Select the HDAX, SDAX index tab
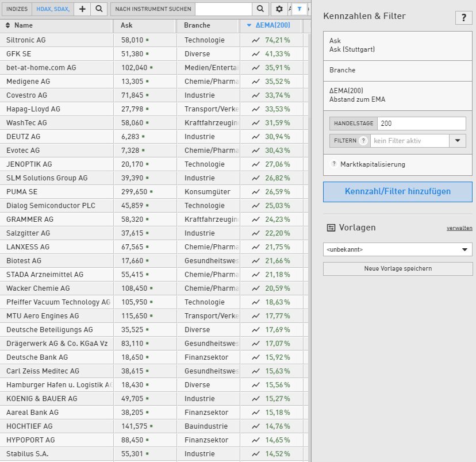This screenshot has width=476, height=462. (52, 9)
